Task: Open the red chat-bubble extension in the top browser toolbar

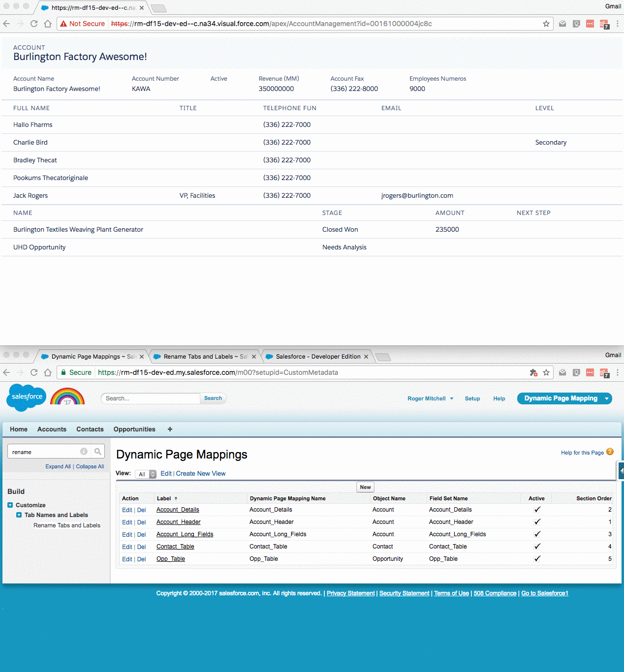Action: pyautogui.click(x=590, y=24)
